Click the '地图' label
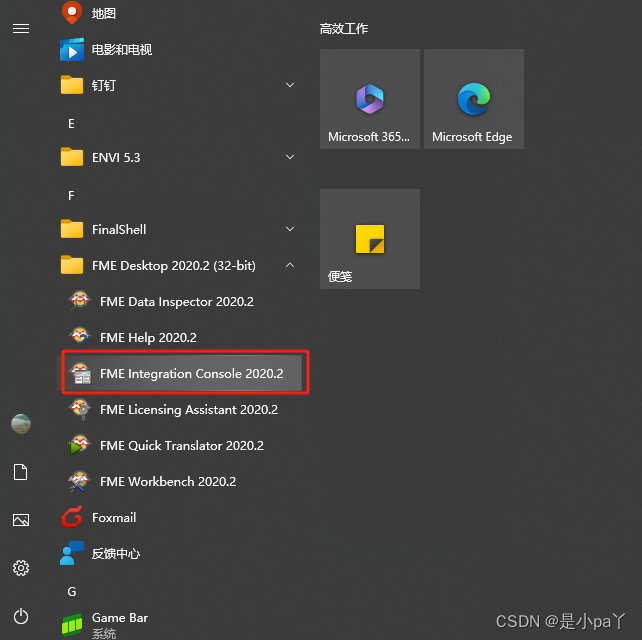 pyautogui.click(x=104, y=14)
